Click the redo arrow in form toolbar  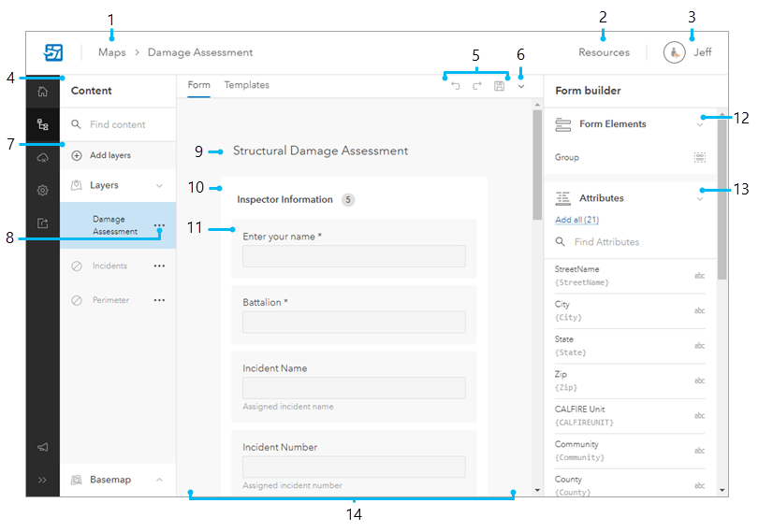[476, 86]
